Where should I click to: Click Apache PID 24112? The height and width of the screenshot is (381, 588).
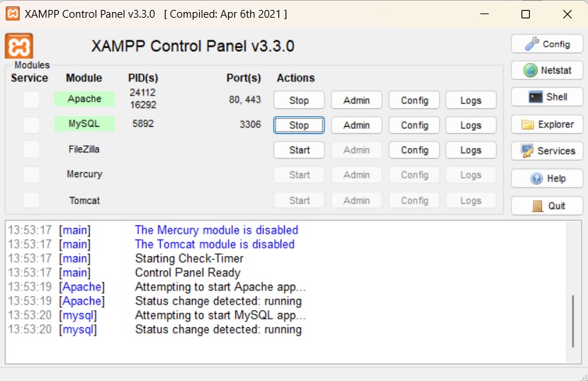click(142, 92)
